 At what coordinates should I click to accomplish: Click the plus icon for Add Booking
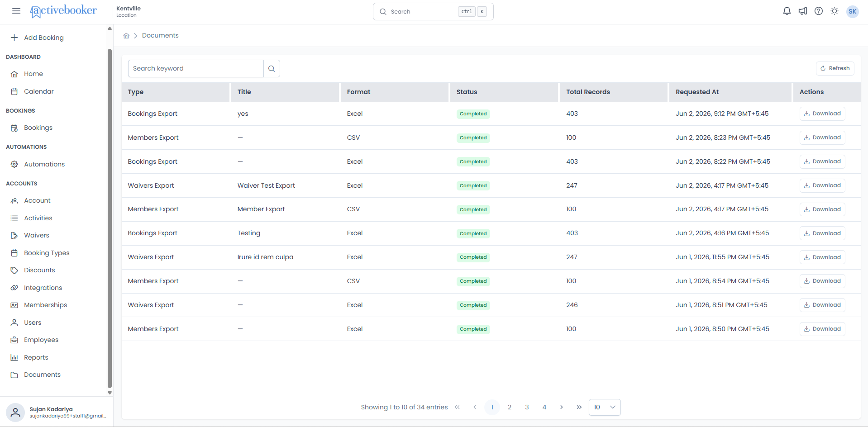pos(14,38)
